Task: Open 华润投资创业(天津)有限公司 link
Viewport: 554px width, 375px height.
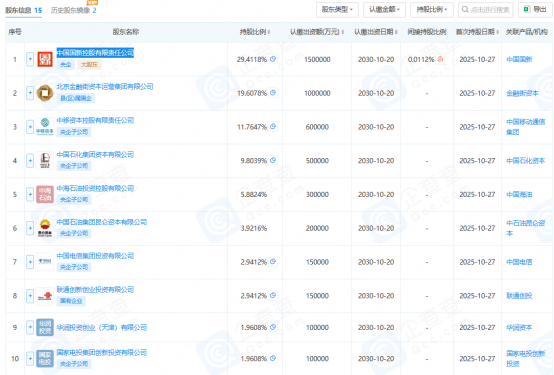Action: tap(101, 327)
